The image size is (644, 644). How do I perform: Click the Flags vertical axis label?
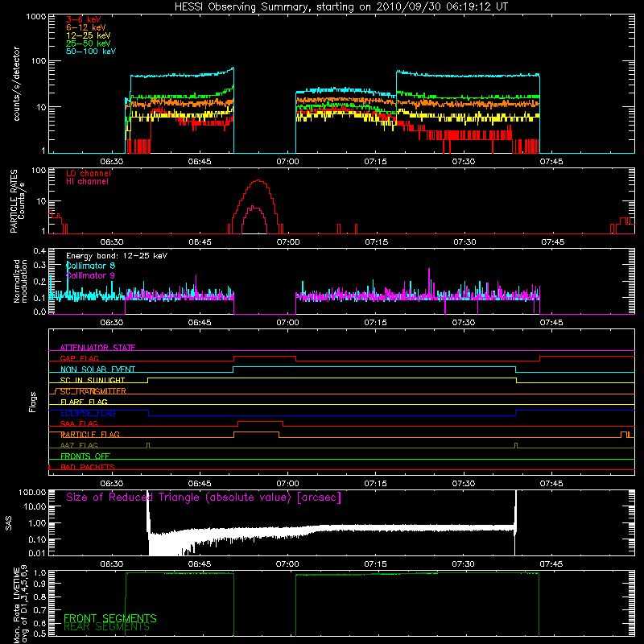coord(32,402)
